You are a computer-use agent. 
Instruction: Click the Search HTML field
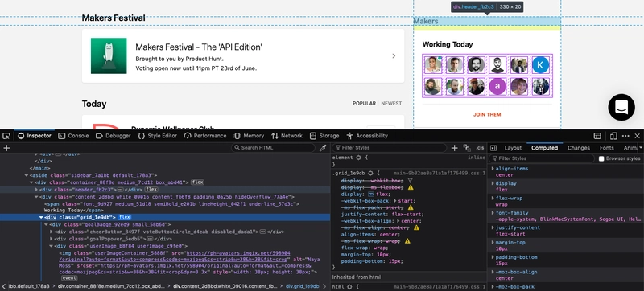(x=273, y=148)
